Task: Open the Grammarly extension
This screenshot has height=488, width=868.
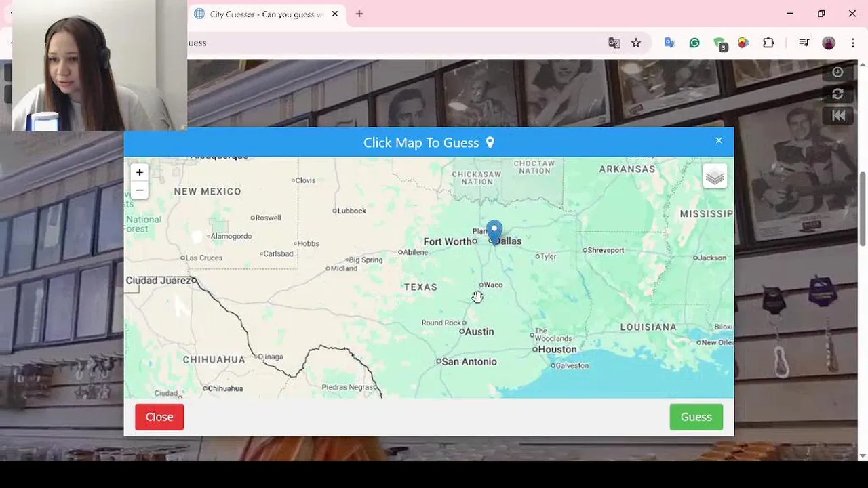Action: pos(694,43)
